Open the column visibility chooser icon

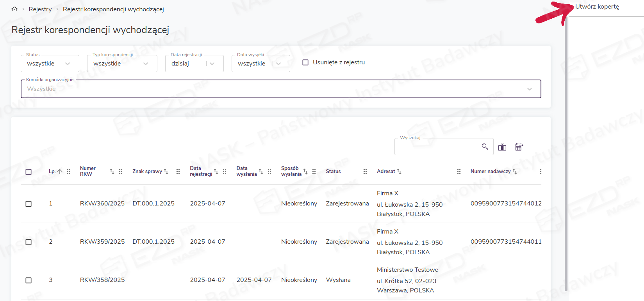pyautogui.click(x=502, y=147)
